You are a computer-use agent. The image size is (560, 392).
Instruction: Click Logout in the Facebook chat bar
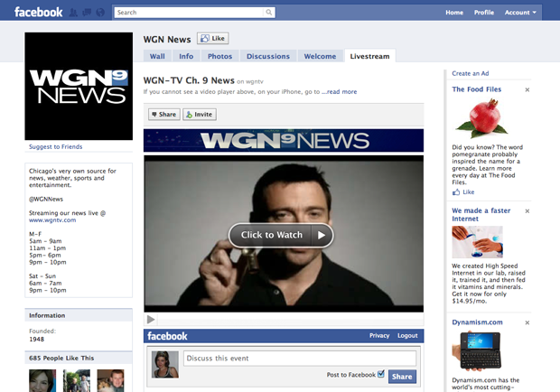click(407, 336)
